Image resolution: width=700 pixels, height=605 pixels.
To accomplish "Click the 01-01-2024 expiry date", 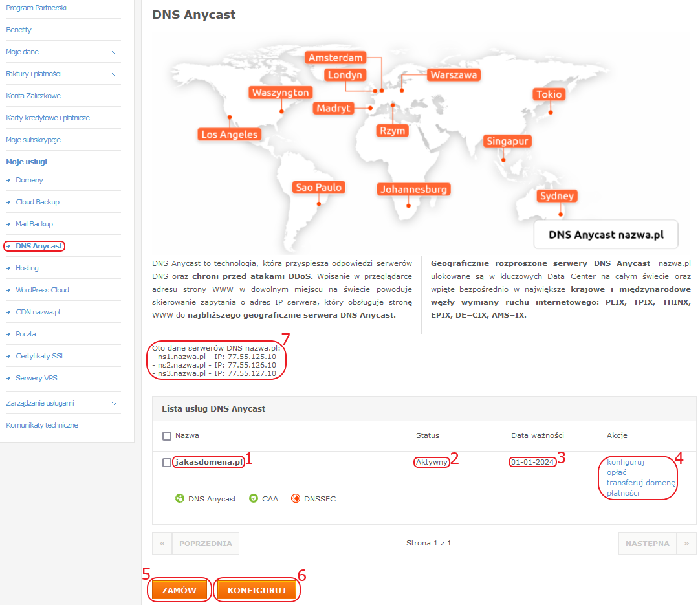I will 532,462.
